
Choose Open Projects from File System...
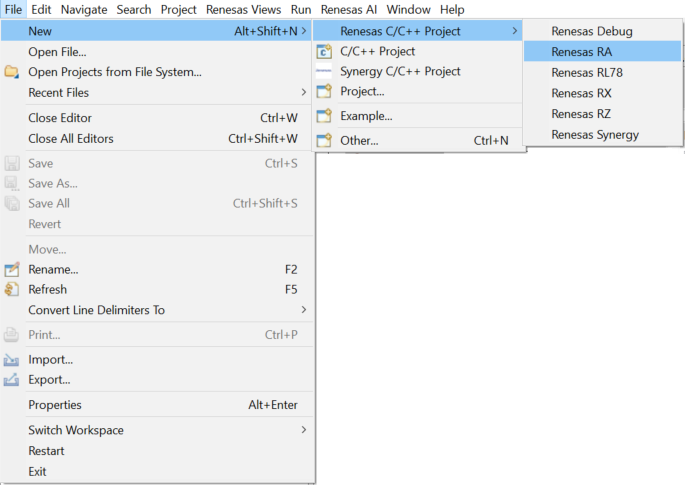pyautogui.click(x=157, y=72)
